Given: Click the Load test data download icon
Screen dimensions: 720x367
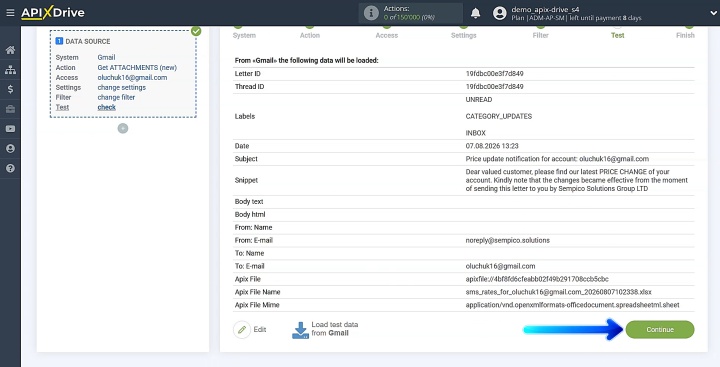Looking at the screenshot, I should [x=300, y=330].
